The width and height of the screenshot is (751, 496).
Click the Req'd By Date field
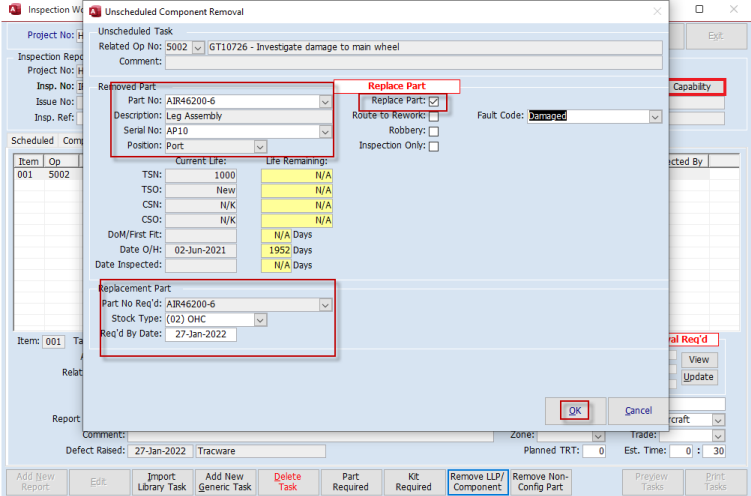[200, 335]
